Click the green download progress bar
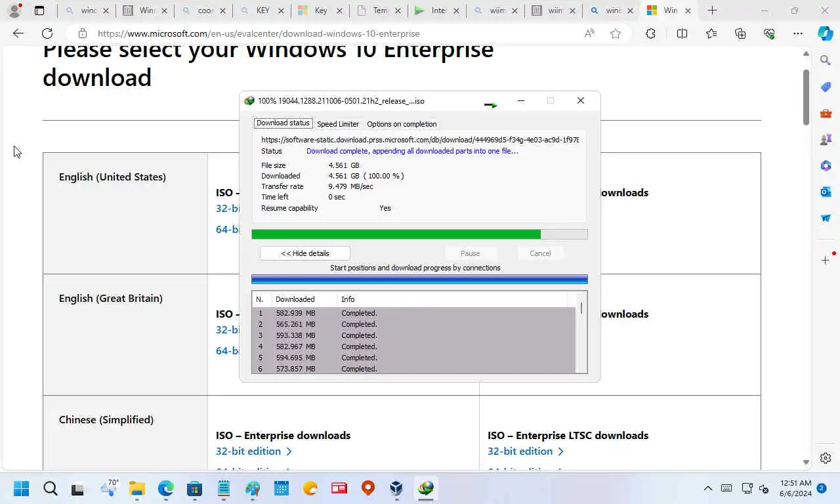Screen dimensions: 840x504 pyautogui.click(x=419, y=234)
